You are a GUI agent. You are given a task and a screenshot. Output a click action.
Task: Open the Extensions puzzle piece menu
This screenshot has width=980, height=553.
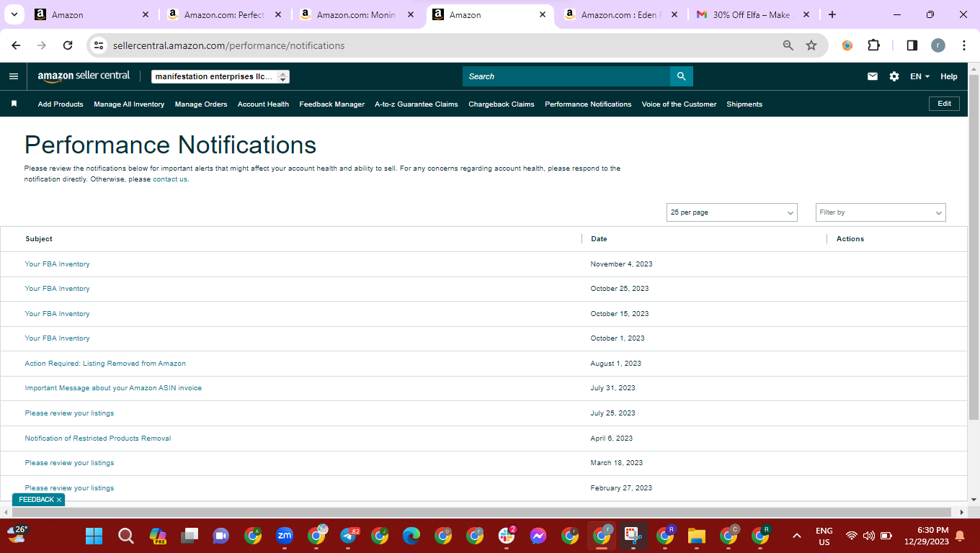point(873,45)
